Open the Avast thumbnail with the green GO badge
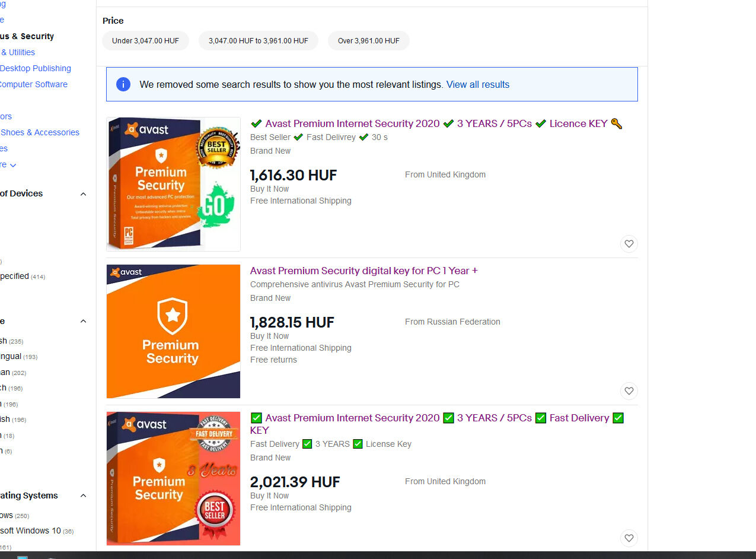 tap(173, 184)
